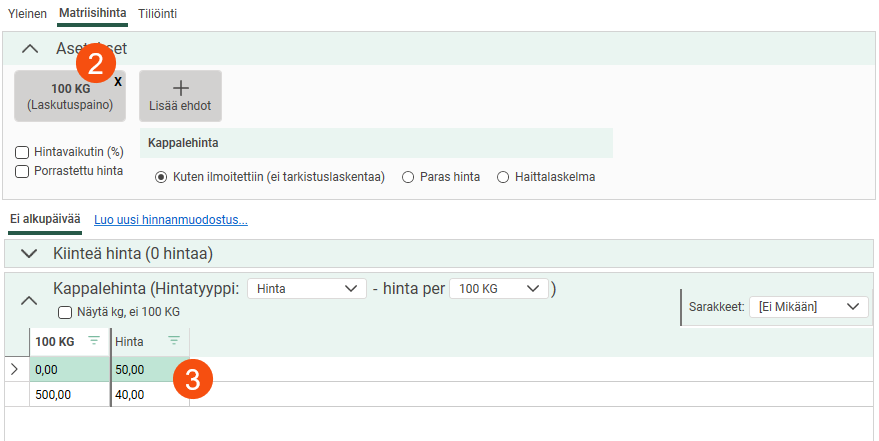Open the Sarakkeet dropdown
Screen dimensions: 879x441
808,307
